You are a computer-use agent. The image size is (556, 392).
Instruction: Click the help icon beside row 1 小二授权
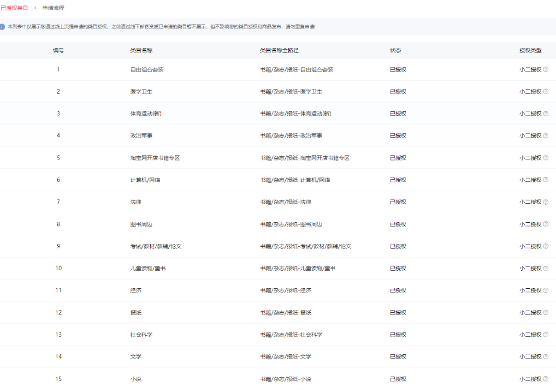[546, 70]
